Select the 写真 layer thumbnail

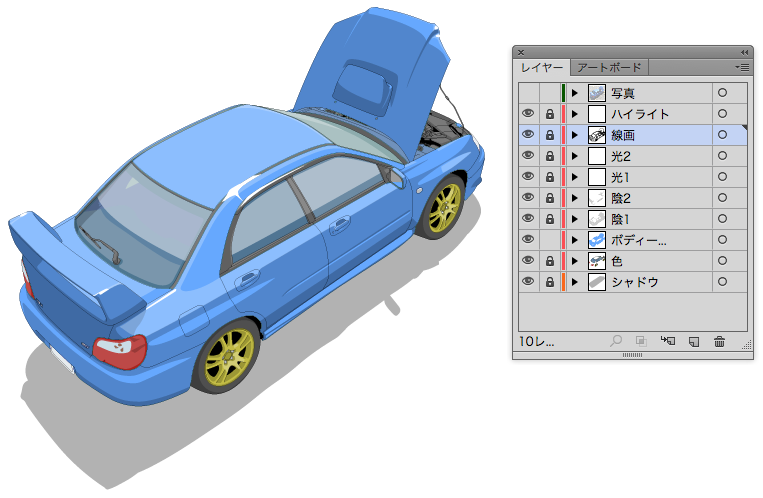597,92
